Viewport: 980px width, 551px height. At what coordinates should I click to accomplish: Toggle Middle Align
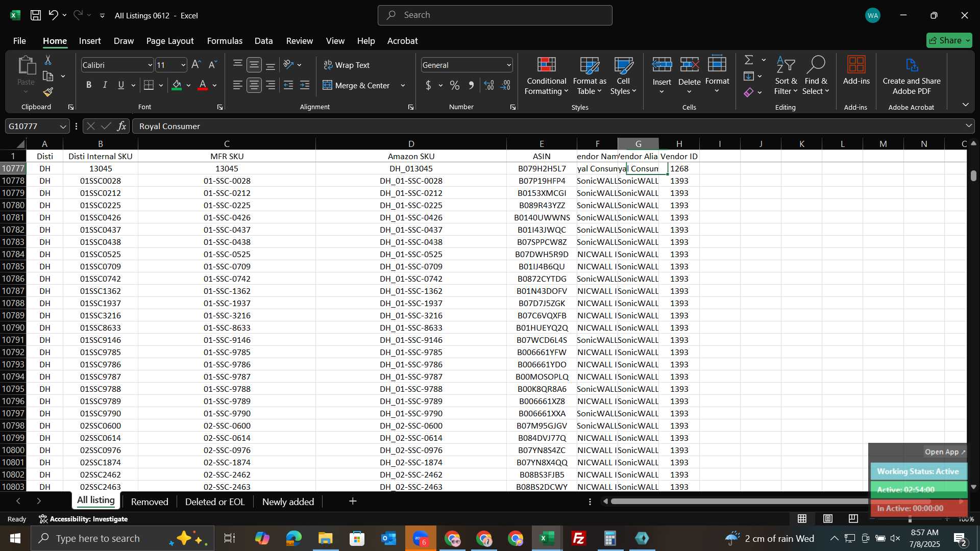click(254, 65)
